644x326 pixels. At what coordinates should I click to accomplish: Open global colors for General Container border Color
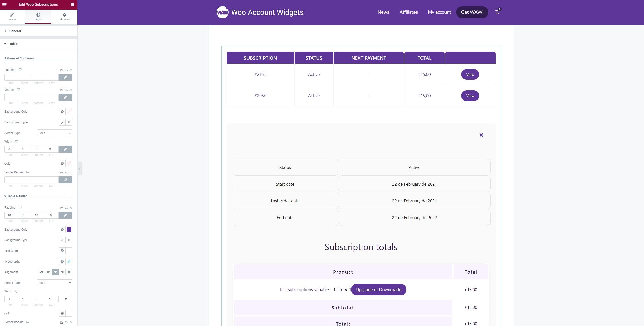pyautogui.click(x=62, y=163)
